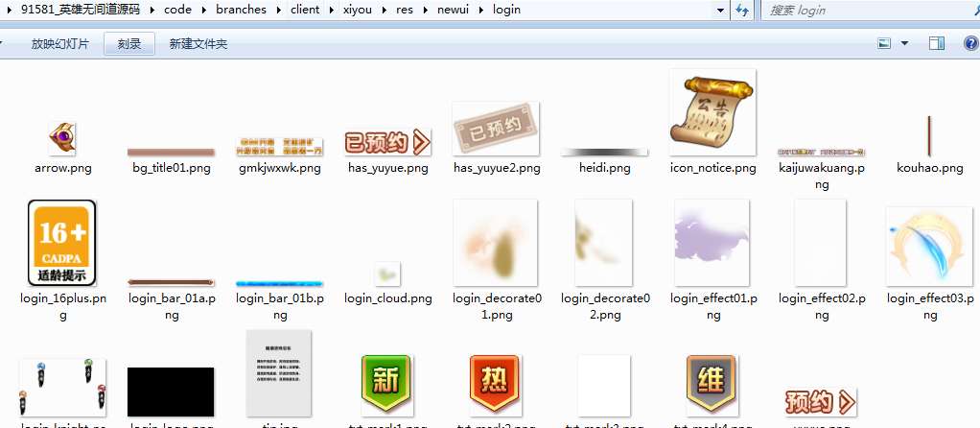Click the 放映幻灯片 slideshow button
980x428 pixels.
pos(59,44)
